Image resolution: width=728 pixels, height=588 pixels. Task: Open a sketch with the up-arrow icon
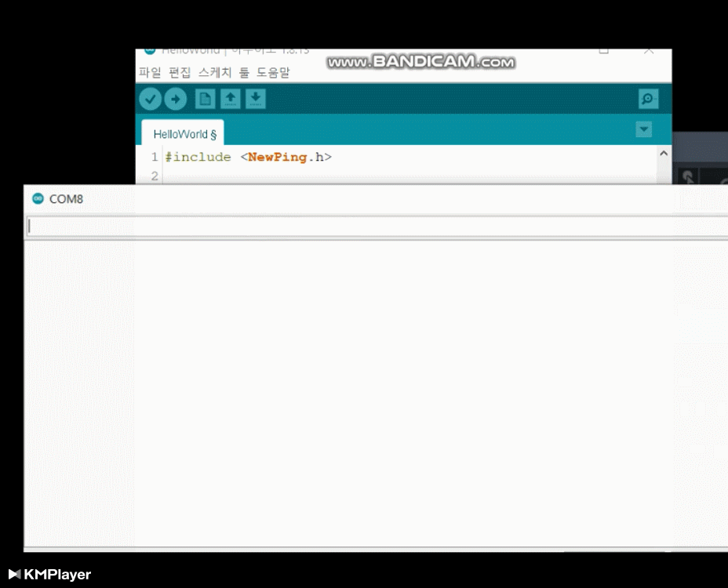pyautogui.click(x=231, y=99)
